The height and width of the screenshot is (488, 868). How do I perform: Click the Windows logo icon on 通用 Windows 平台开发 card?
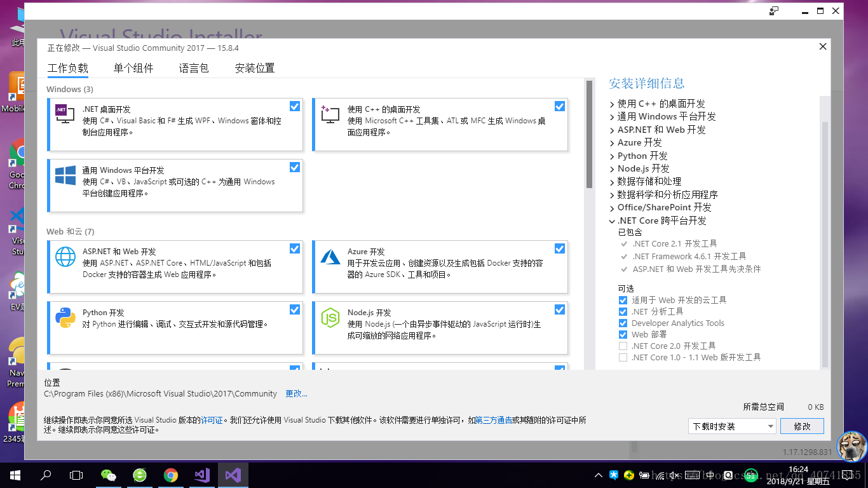65,175
